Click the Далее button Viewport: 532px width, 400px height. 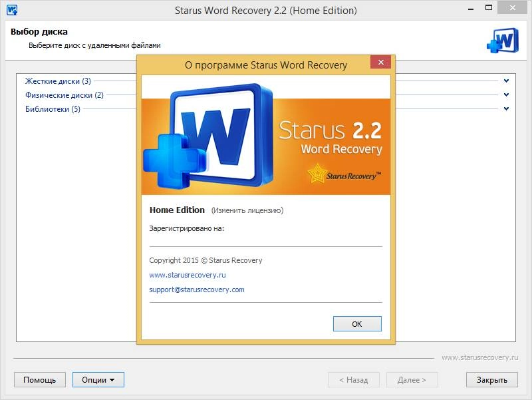412,379
